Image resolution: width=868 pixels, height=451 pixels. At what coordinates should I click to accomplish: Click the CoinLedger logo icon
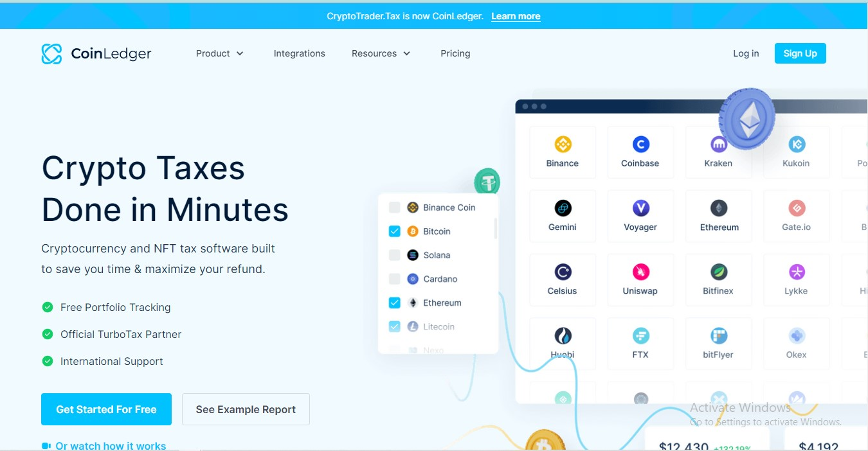51,54
